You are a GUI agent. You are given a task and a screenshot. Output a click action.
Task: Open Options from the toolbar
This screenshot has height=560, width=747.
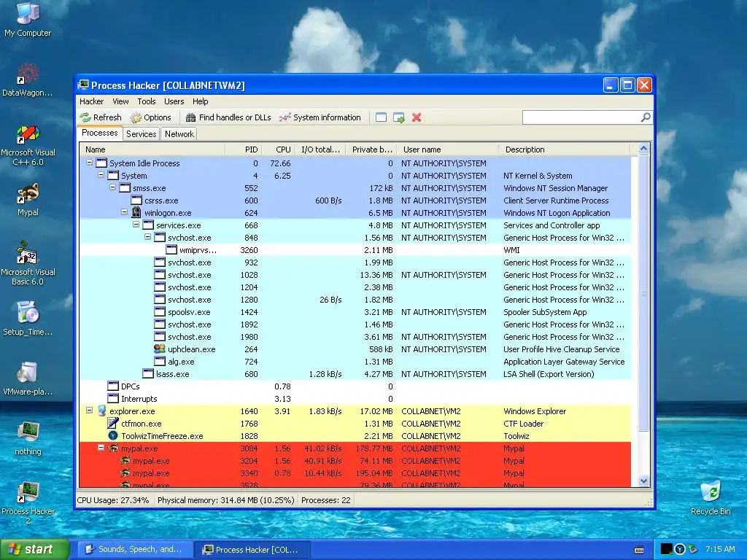pyautogui.click(x=151, y=117)
